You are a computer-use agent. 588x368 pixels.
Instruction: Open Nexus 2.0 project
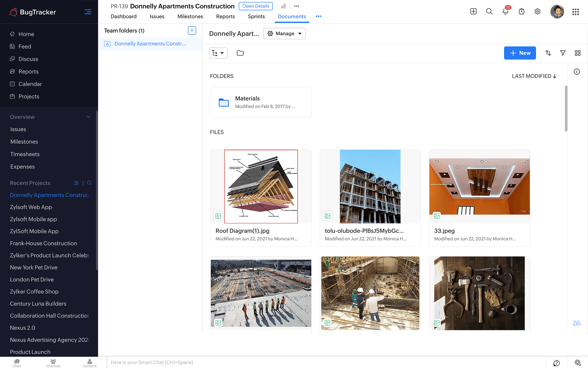tap(22, 328)
